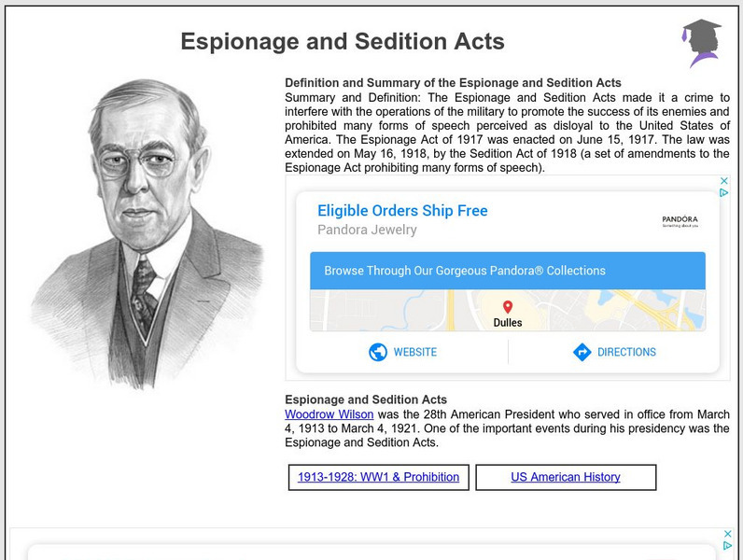Click the 'Eligible Orders Ship Free' ad headline
743x560 pixels.
(402, 211)
